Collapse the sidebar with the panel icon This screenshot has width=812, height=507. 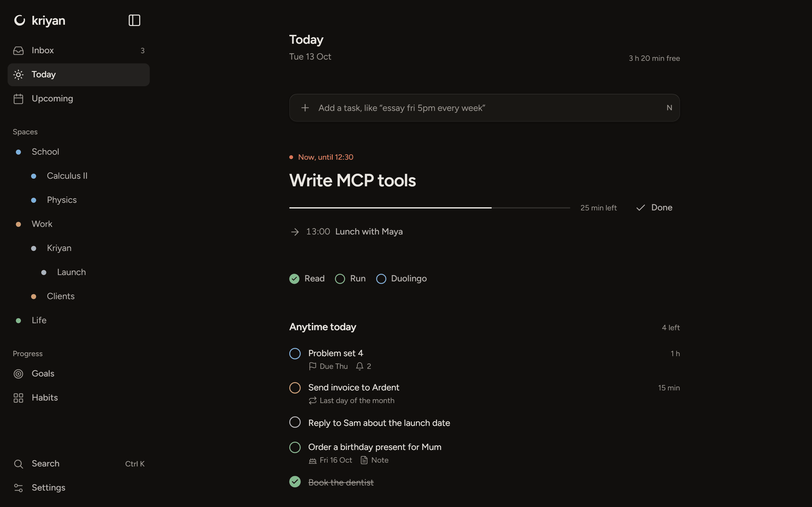[134, 21]
